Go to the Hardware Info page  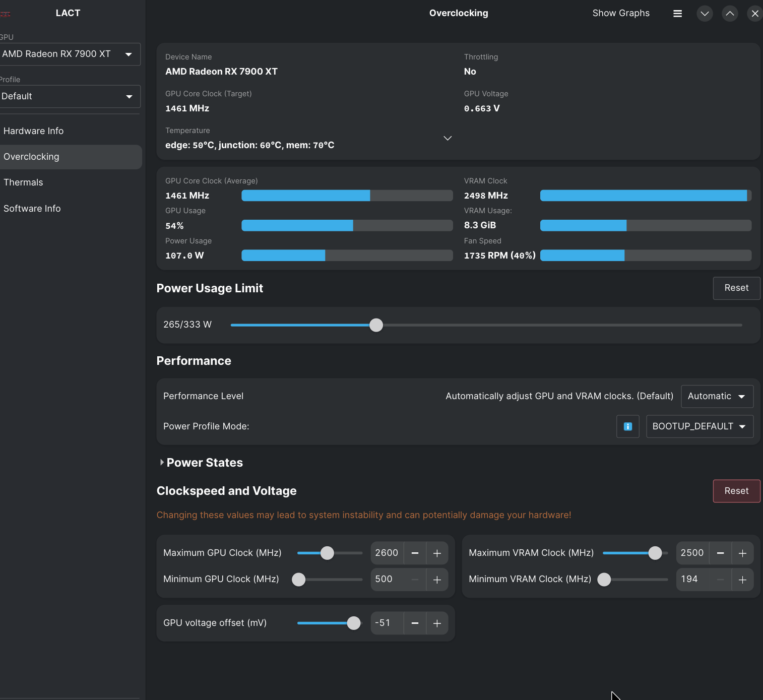pyautogui.click(x=71, y=131)
